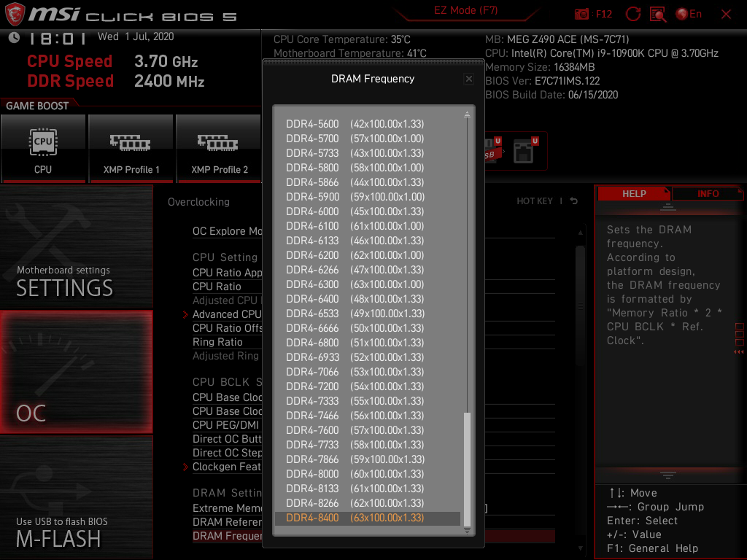
Task: Click the back arrow next to HOT KEY
Action: 573,201
